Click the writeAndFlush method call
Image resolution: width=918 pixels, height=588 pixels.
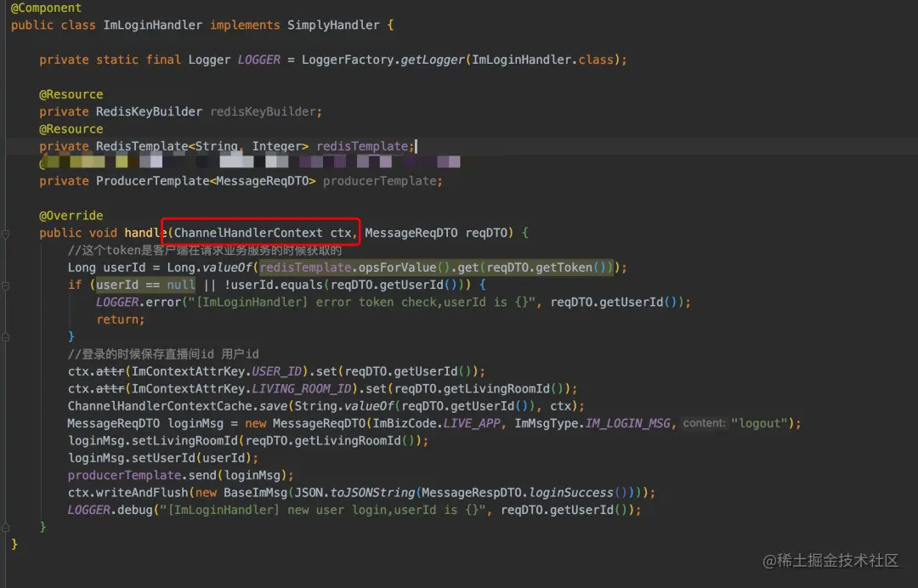(x=142, y=493)
